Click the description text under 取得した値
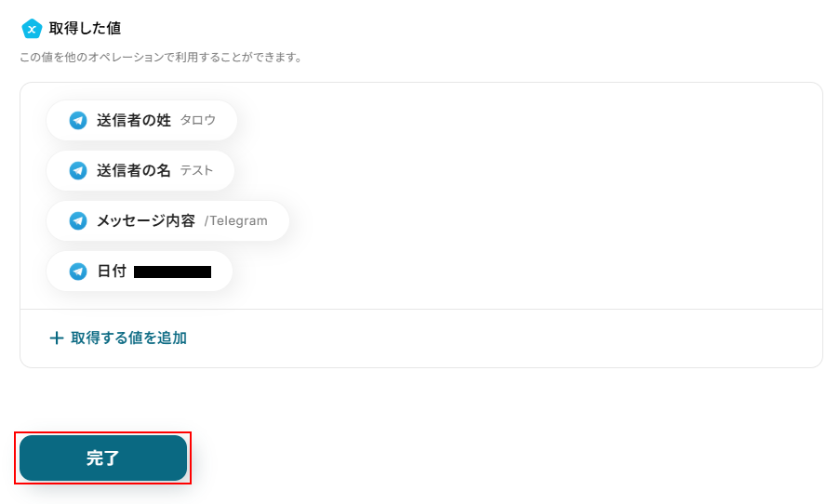Screen dimensions: 840x504 161,58
